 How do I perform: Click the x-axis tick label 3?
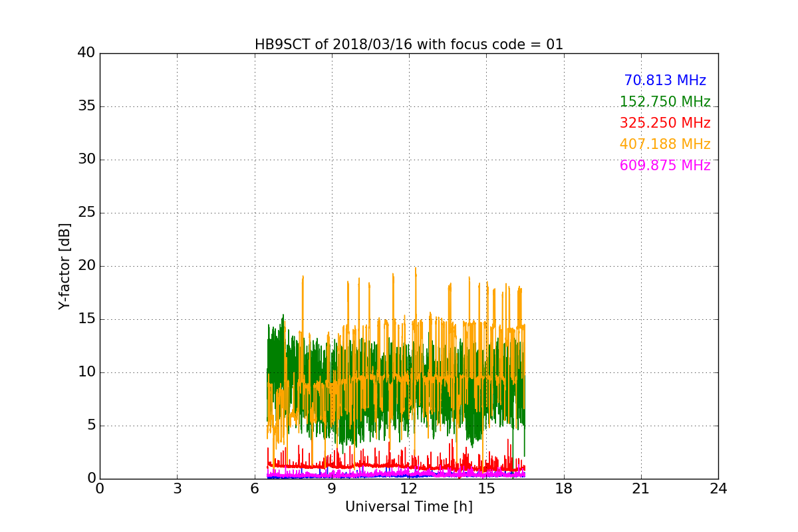click(177, 489)
